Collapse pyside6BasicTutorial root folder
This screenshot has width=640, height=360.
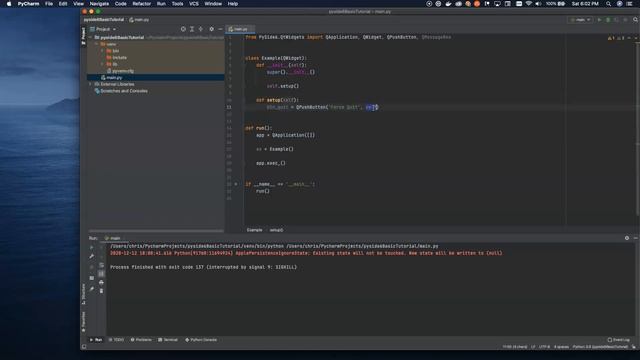coord(91,37)
